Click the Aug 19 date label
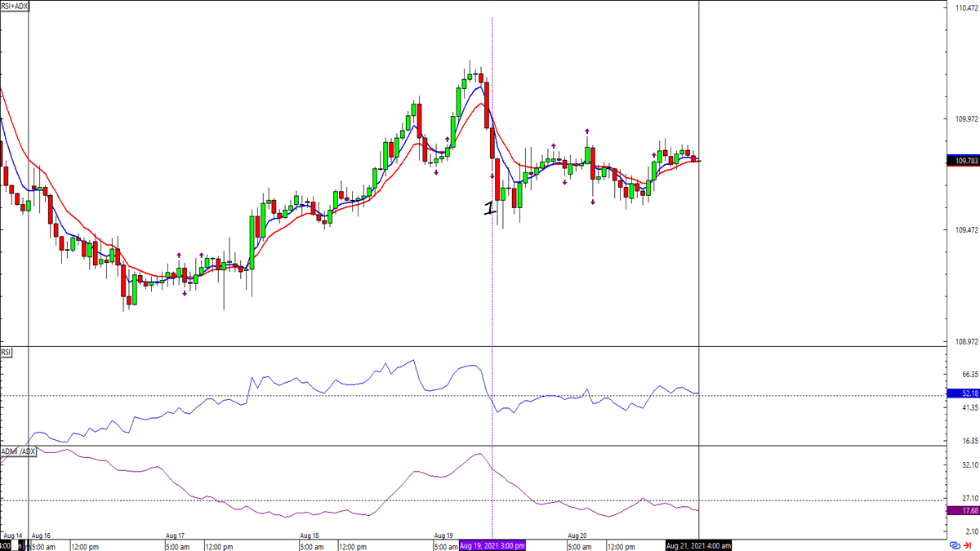Image resolution: width=980 pixels, height=551 pixels. (443, 535)
